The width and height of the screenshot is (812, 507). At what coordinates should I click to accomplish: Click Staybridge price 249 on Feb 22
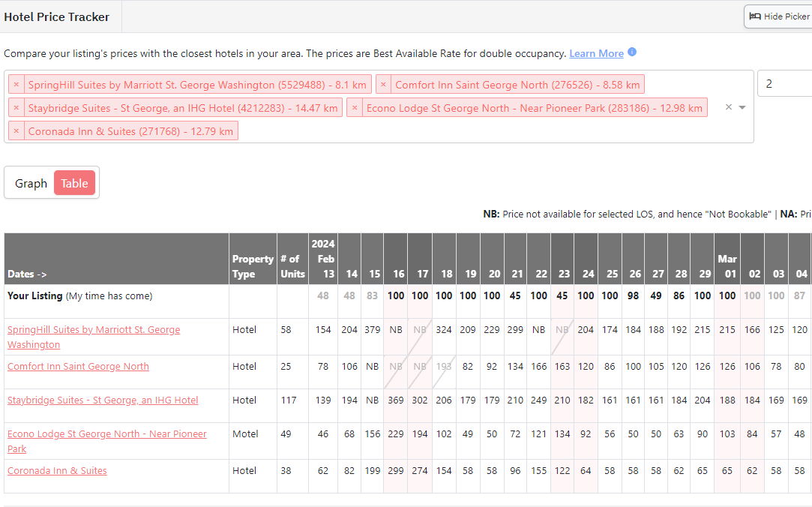(x=538, y=400)
